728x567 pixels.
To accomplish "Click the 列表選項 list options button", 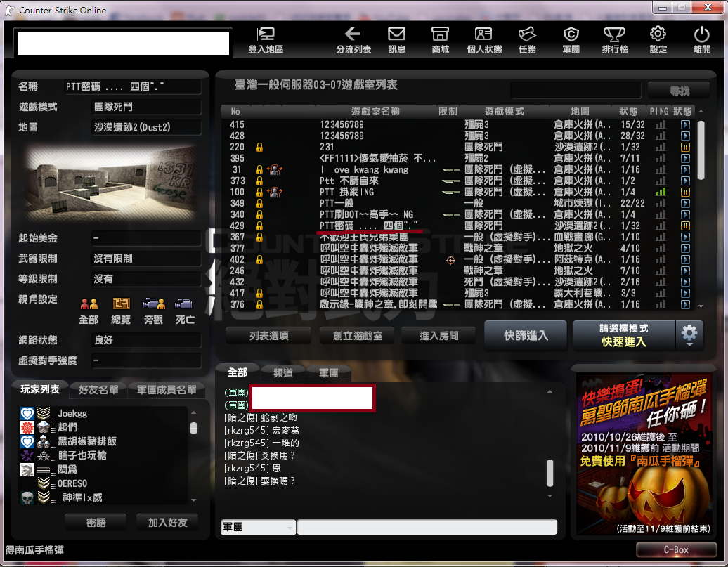I will [x=269, y=336].
